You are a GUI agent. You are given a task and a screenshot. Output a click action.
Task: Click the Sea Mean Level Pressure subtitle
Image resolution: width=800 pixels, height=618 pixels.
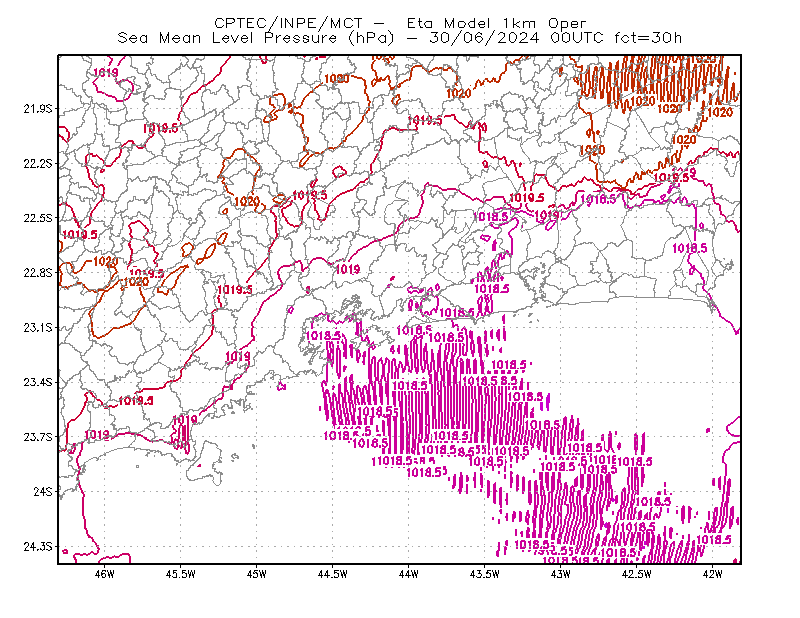click(399, 38)
